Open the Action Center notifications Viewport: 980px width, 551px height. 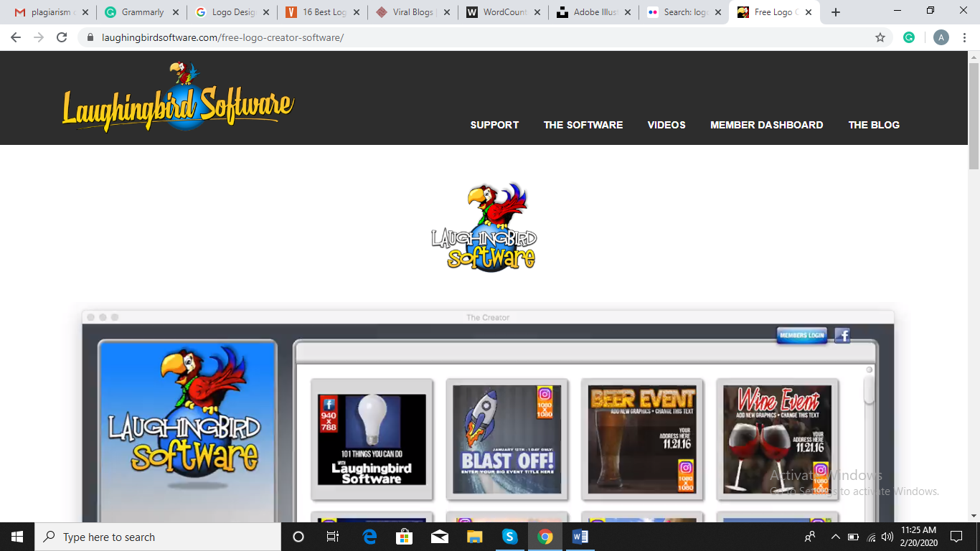[956, 537]
